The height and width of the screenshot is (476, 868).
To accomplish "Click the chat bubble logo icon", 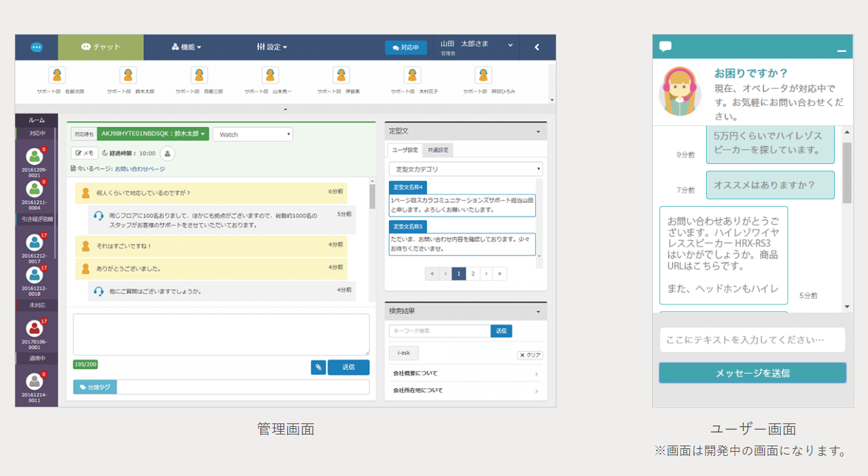I will [37, 47].
